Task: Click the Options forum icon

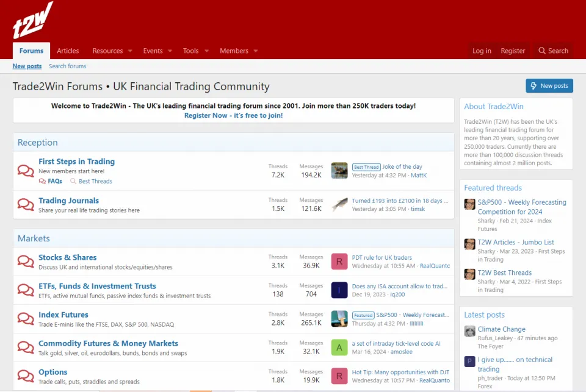Action: click(x=25, y=376)
